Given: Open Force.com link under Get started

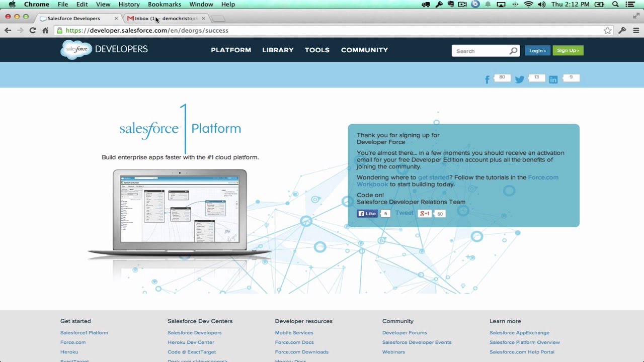Looking at the screenshot, I should pos(73,342).
